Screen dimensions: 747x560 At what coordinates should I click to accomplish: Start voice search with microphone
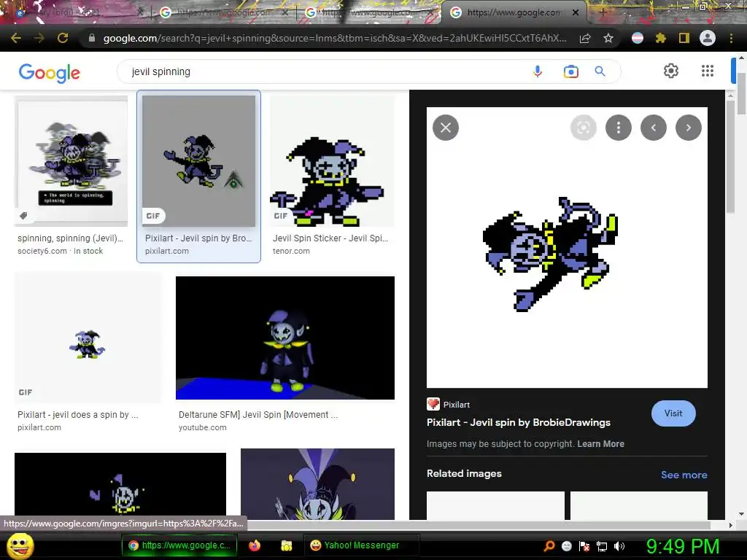538,71
